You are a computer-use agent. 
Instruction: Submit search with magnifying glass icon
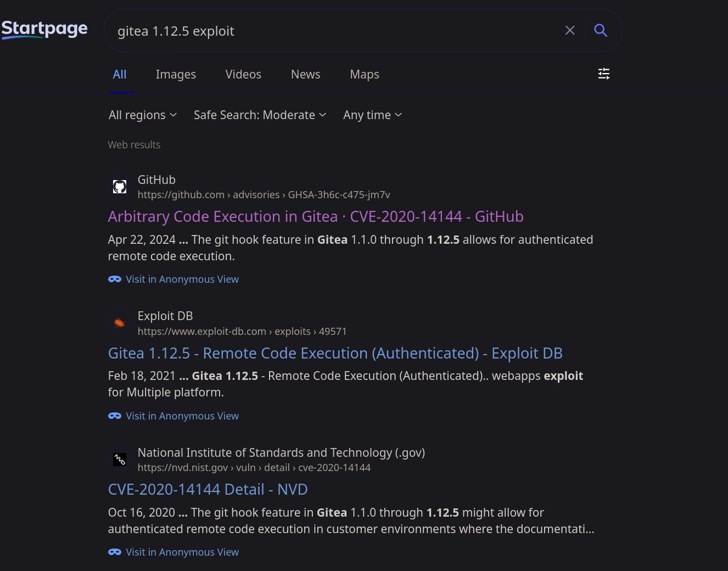click(x=601, y=31)
